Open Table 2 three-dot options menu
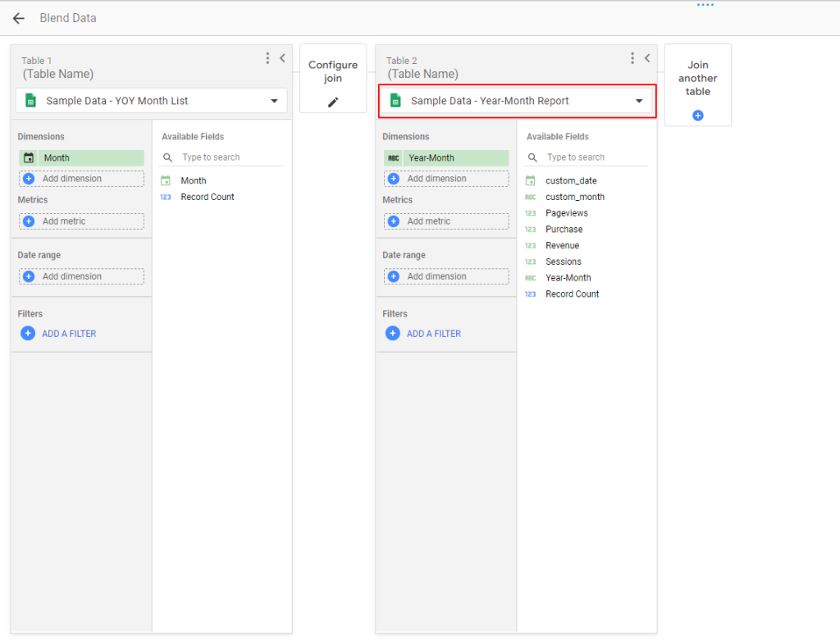This screenshot has width=840, height=642. (x=632, y=58)
